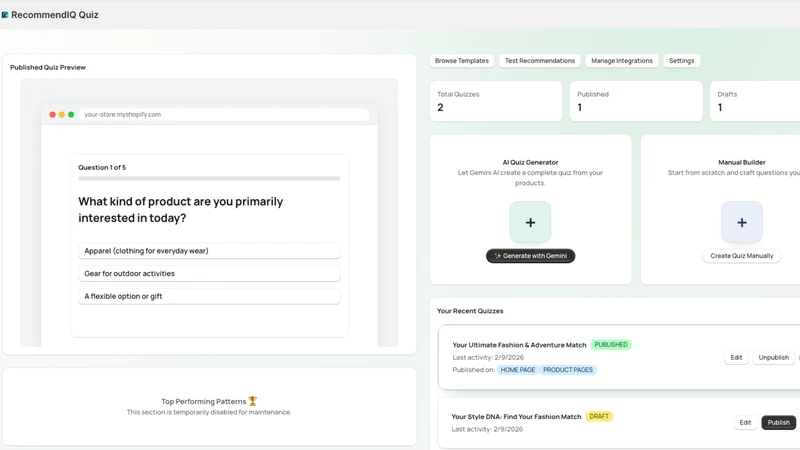The width and height of the screenshot is (800, 450).
Task: Choose A flexible option or gift answer
Action: tap(209, 296)
